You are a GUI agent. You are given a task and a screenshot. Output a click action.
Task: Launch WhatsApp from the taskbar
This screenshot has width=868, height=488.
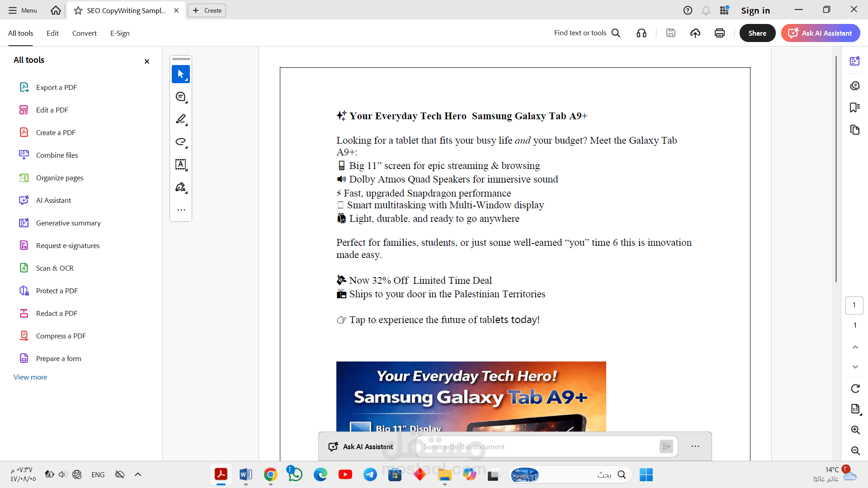[x=294, y=474]
